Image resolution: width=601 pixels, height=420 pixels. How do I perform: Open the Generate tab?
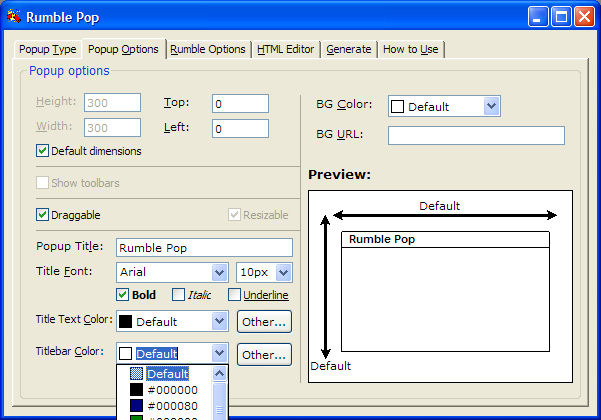349,49
